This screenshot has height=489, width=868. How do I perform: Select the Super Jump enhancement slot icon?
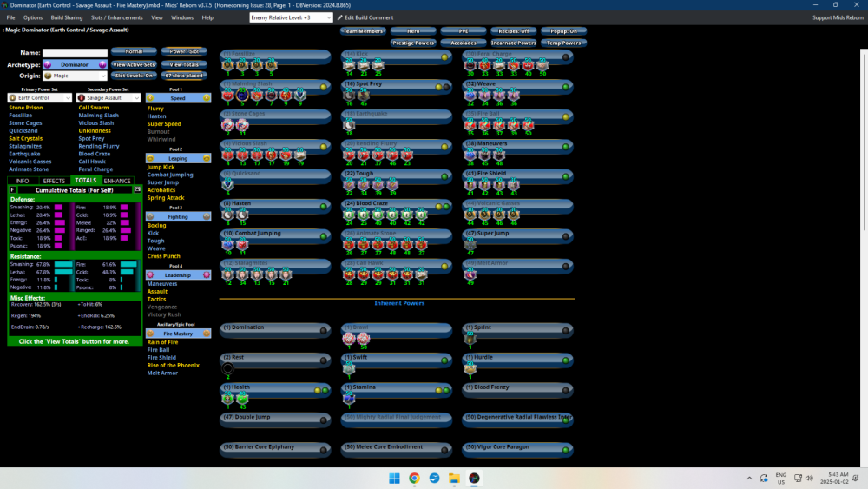[470, 245]
